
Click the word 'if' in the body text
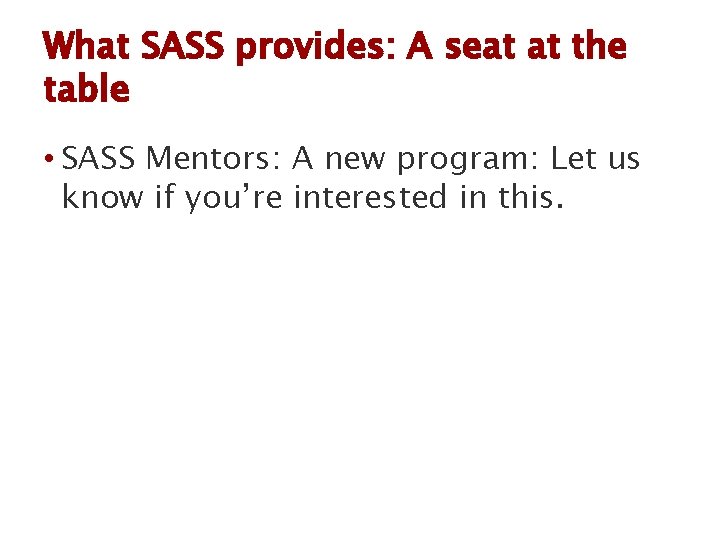[164, 196]
